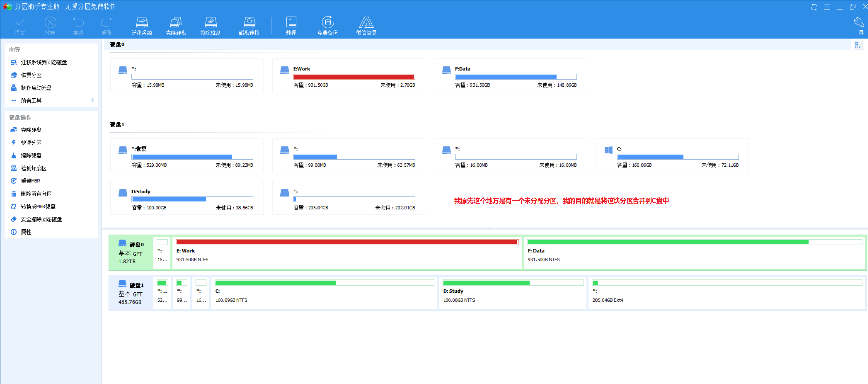
Task: Click F: Data block in disk map
Action: (694, 253)
